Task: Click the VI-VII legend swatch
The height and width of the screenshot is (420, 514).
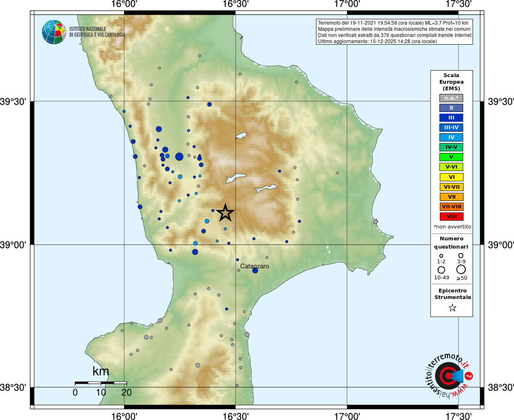Action: click(x=451, y=187)
